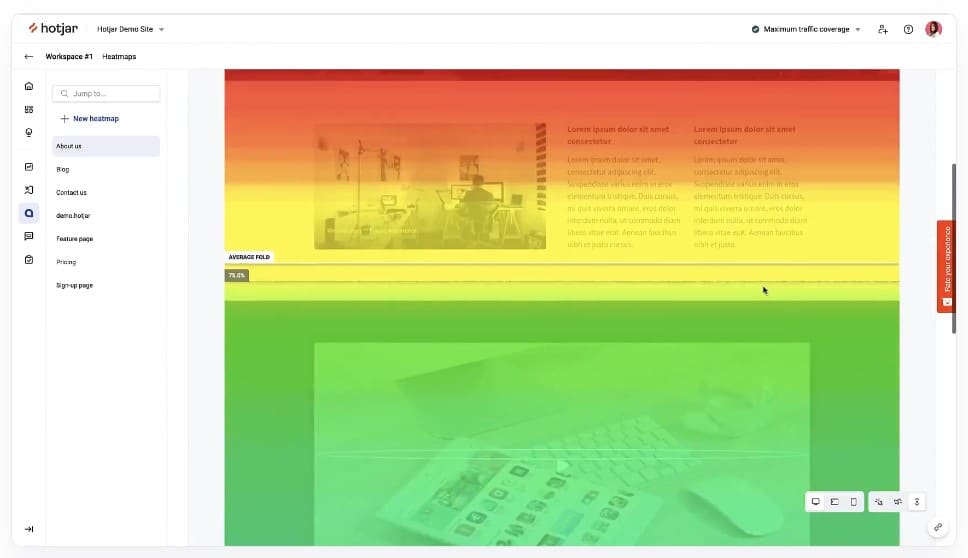Focus the Jump to search field
968x558 pixels.
(x=106, y=93)
